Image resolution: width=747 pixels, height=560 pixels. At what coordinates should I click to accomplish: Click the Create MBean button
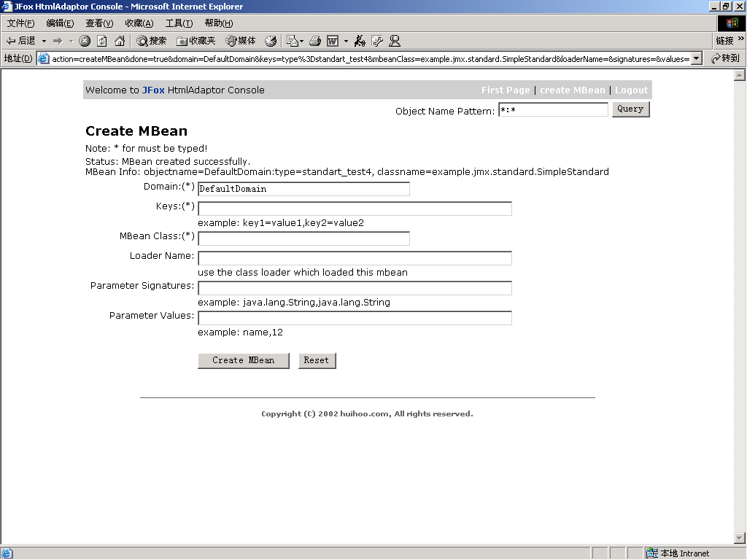pos(244,360)
